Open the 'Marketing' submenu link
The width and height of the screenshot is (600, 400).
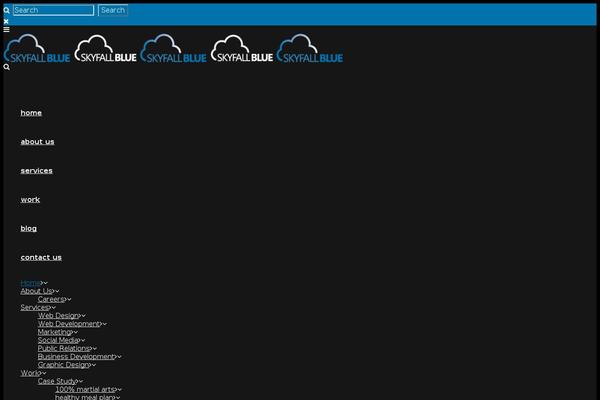[54, 332]
